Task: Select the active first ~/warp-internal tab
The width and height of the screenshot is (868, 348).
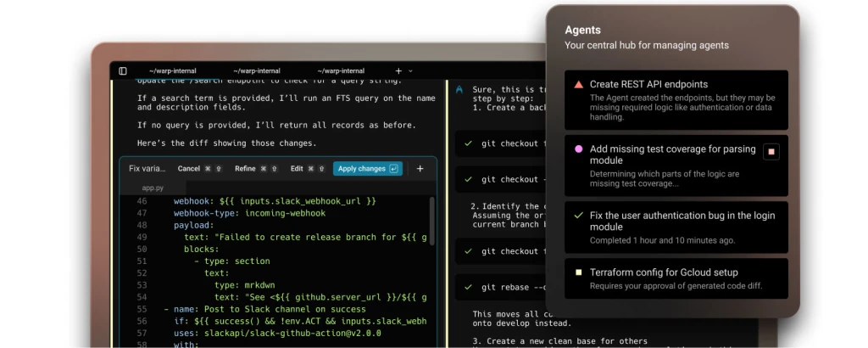Action: coord(172,71)
